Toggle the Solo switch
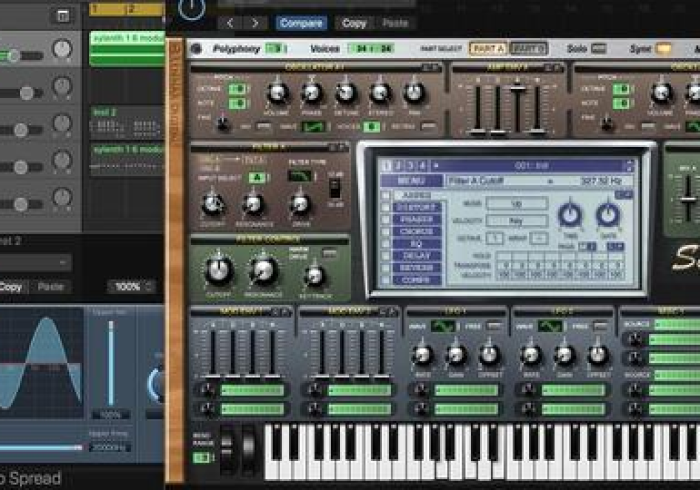Viewport: 700px width, 490px height. tap(598, 48)
